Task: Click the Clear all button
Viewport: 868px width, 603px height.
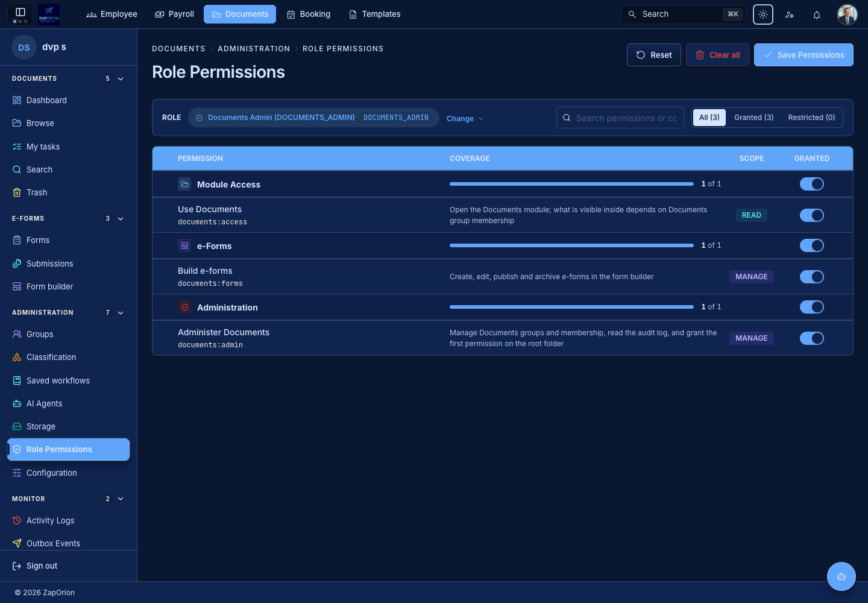Action: click(717, 55)
